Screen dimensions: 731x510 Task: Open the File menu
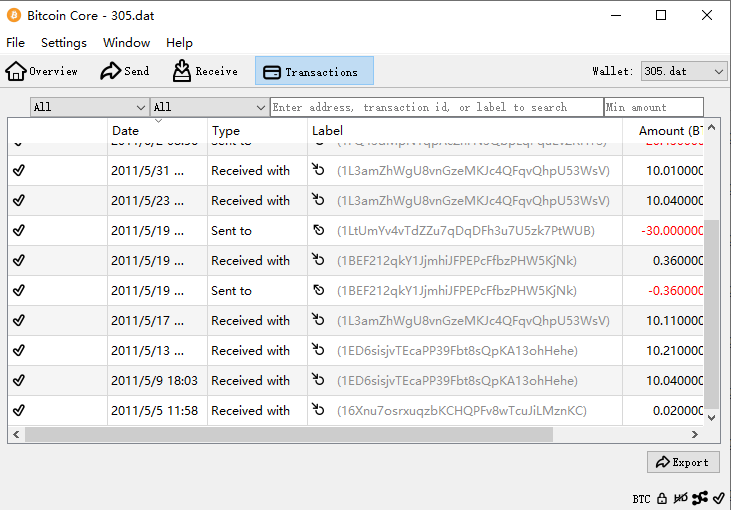pyautogui.click(x=15, y=43)
